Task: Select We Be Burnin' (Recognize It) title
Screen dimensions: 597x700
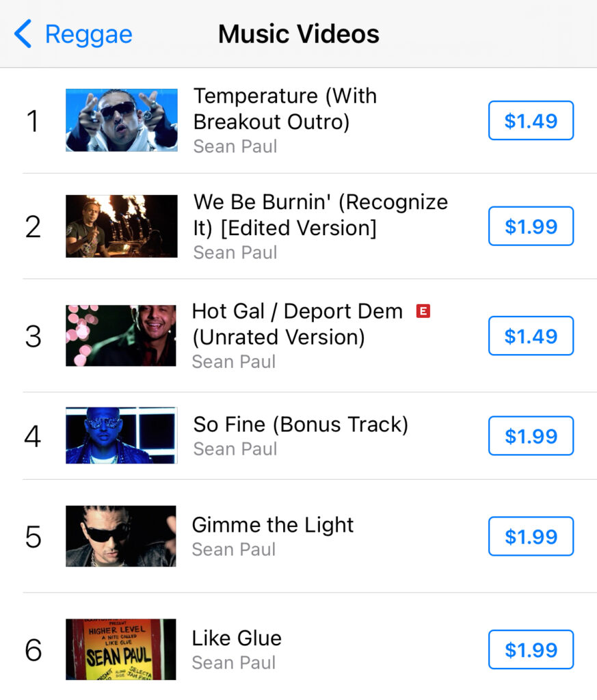Action: [321, 215]
